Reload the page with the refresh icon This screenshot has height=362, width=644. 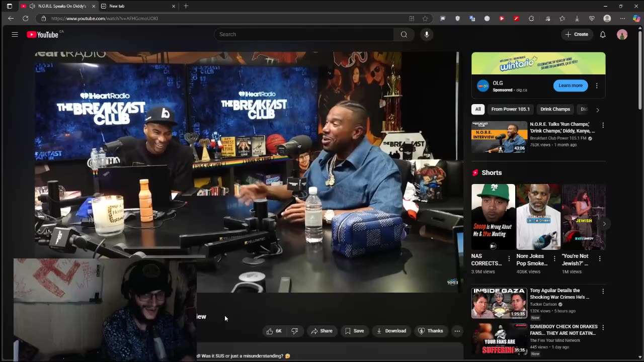tap(25, 18)
